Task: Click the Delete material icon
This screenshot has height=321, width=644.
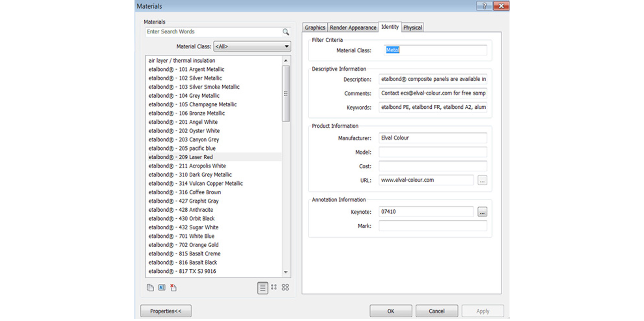Action: click(173, 287)
